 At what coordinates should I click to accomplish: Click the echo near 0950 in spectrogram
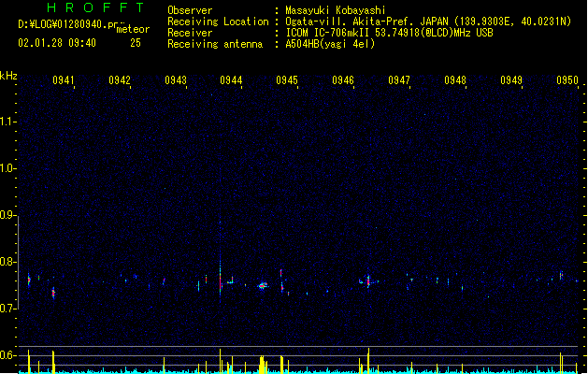(x=562, y=275)
